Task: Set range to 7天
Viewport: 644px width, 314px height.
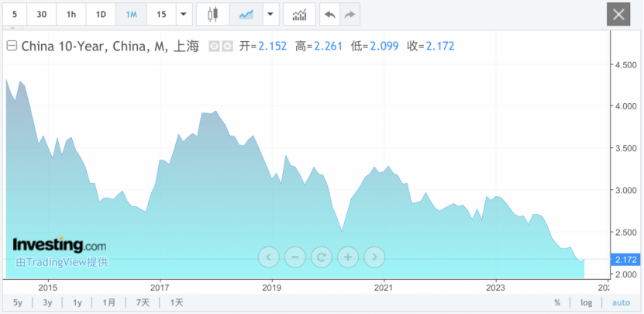Action: [x=143, y=303]
